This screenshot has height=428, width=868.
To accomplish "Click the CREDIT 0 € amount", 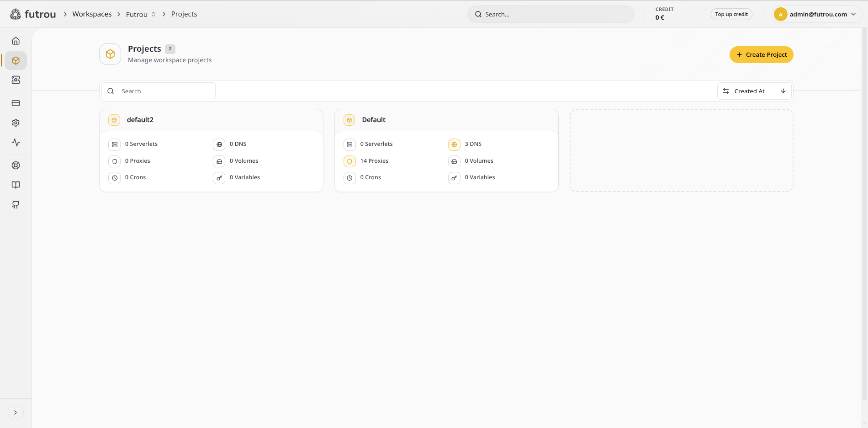I will click(660, 18).
